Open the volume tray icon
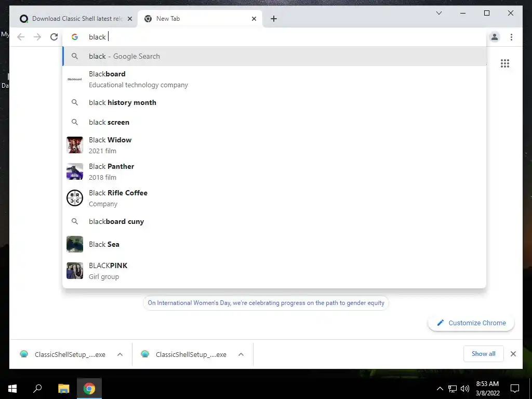The width and height of the screenshot is (532, 399). pos(465,389)
